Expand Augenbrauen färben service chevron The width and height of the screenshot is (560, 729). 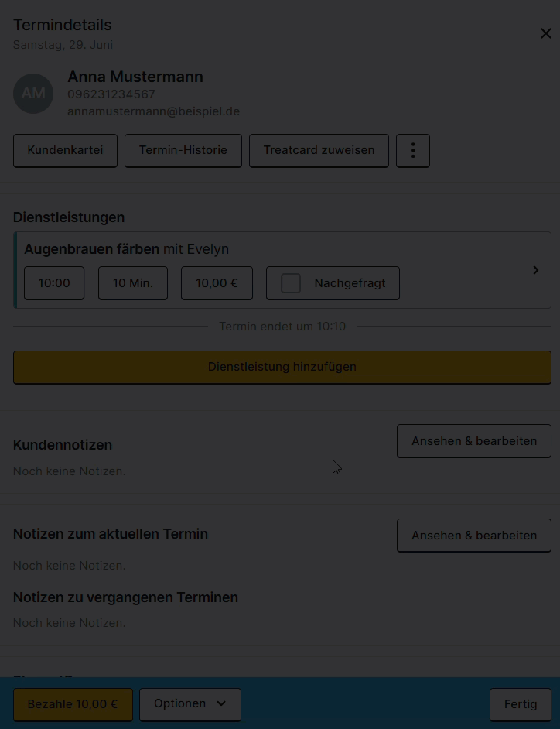point(536,270)
